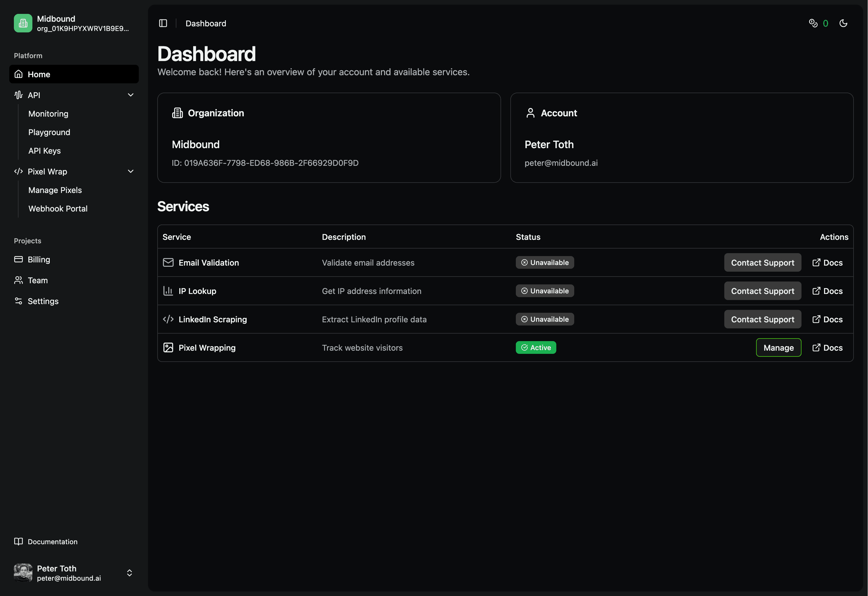Screen dimensions: 868x596
Task: Click the Email Validation envelope icon
Action: click(x=168, y=262)
